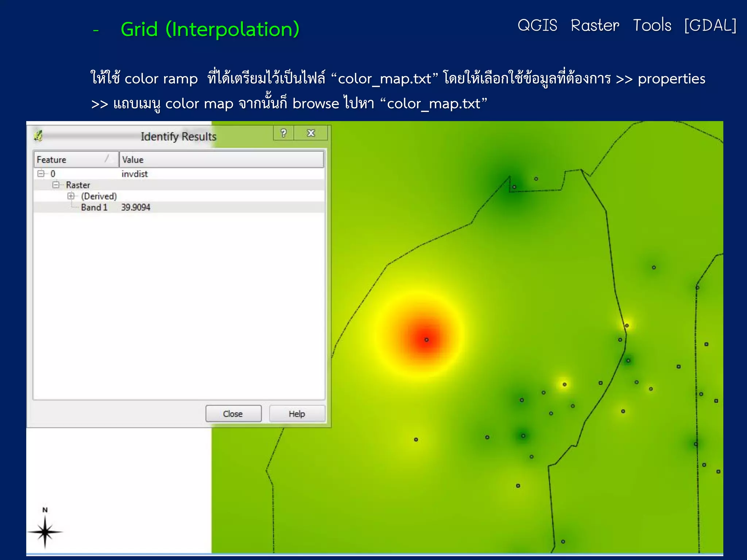The image size is (747, 560).
Task: Click the Help button
Action: [x=297, y=414]
